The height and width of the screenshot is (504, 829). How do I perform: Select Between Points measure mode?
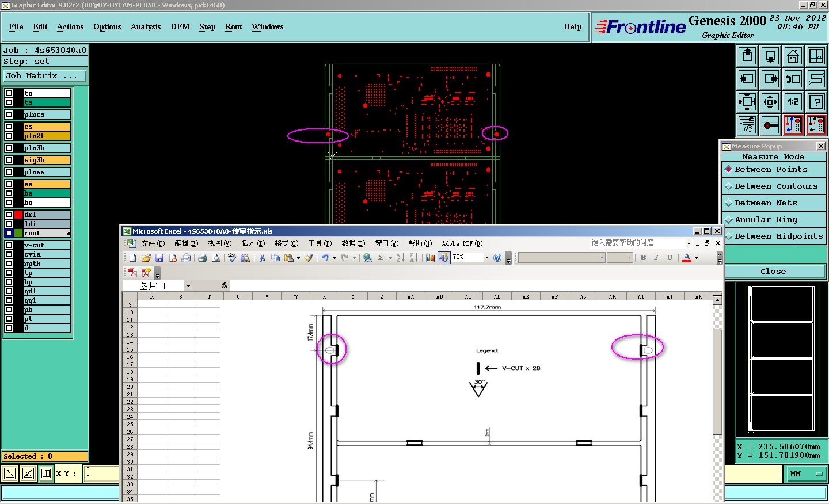(773, 170)
